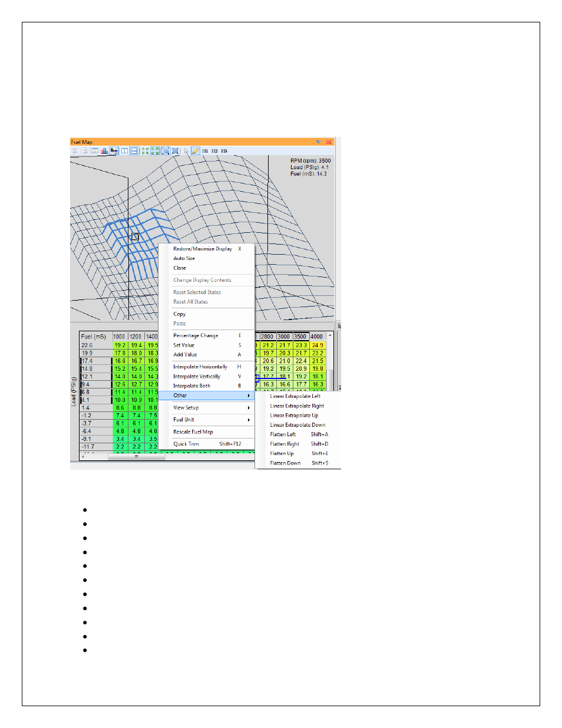This screenshot has height=728, width=562.
Task: Expand the Other submenu
Action: click(207, 396)
